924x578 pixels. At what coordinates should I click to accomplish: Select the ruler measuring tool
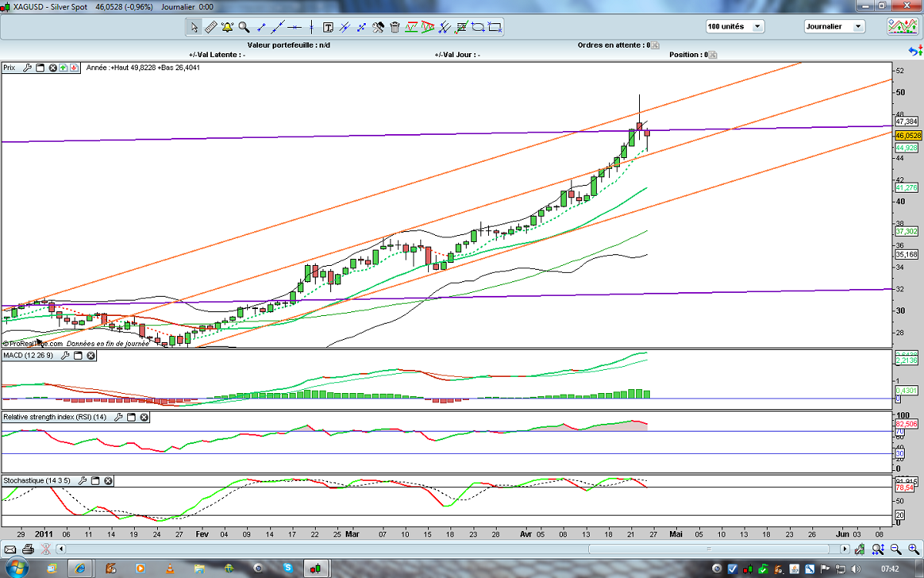(211, 28)
